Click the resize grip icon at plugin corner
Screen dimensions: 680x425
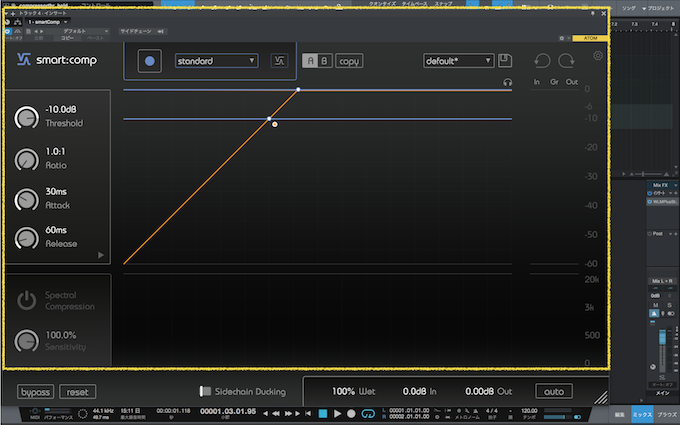click(x=601, y=398)
